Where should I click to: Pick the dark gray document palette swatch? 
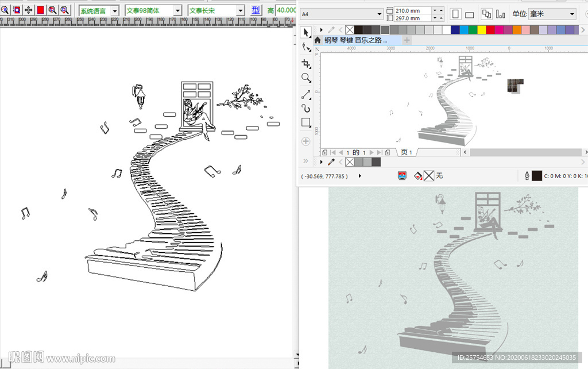(x=376, y=162)
